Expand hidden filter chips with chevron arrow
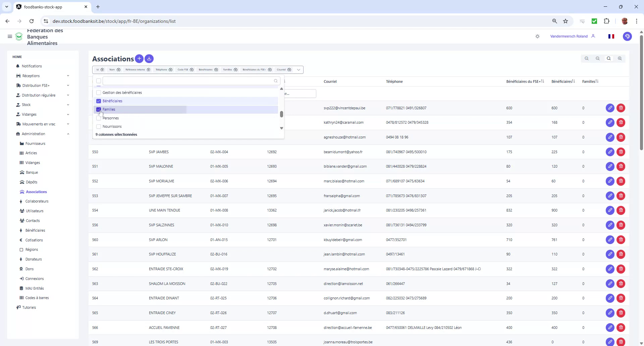 (299, 69)
